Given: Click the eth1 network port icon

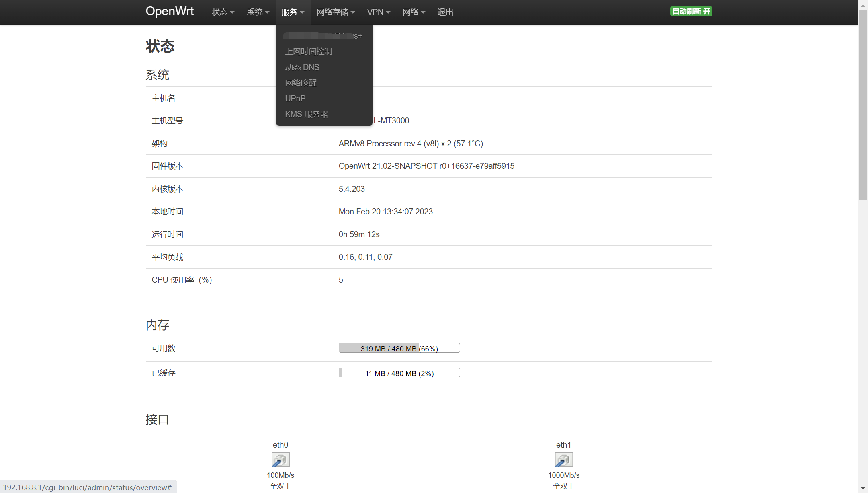Looking at the screenshot, I should click(563, 460).
